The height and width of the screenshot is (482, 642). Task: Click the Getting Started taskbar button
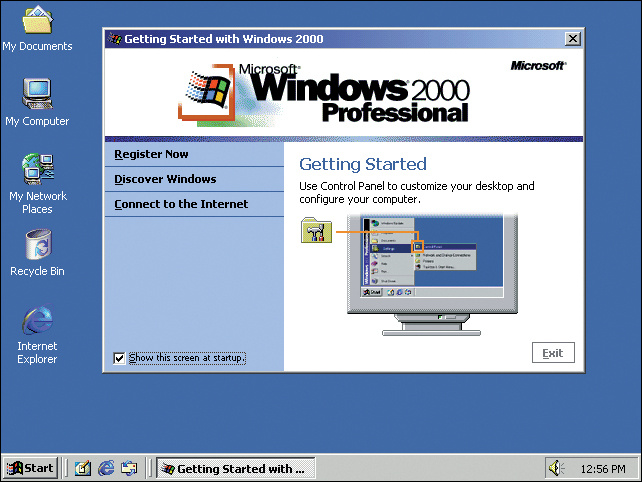tap(236, 468)
